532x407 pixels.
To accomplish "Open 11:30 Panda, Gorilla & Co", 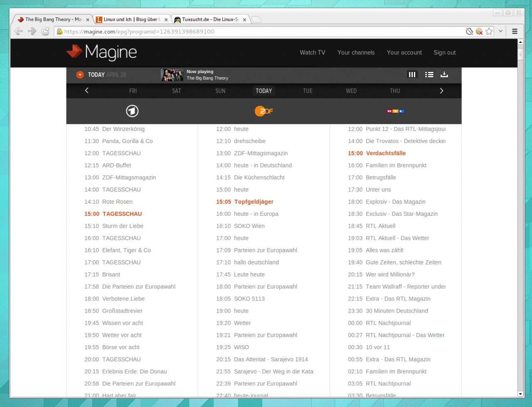I will click(x=118, y=141).
